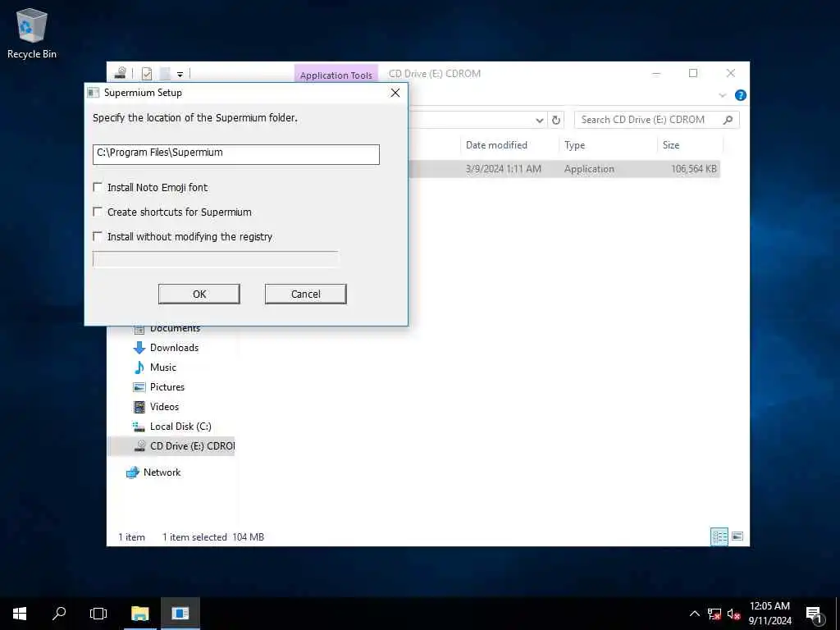
Task: Click the 106,564 KB size cell
Action: point(694,169)
